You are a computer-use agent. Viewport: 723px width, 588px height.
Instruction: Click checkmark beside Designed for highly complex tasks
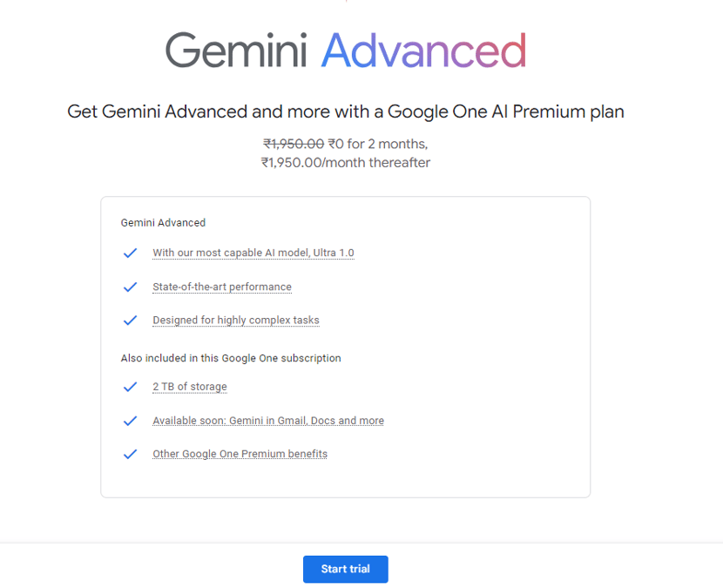pyautogui.click(x=130, y=321)
